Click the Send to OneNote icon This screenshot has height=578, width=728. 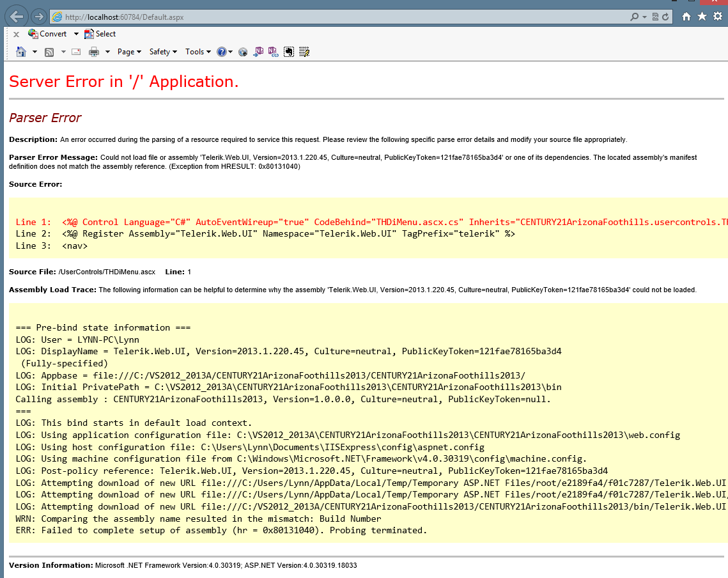pyautogui.click(x=258, y=52)
